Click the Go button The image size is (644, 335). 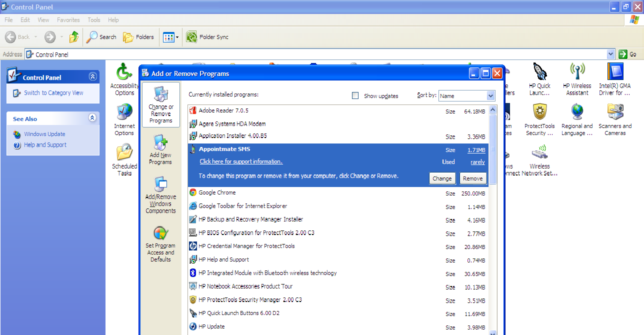pyautogui.click(x=629, y=54)
